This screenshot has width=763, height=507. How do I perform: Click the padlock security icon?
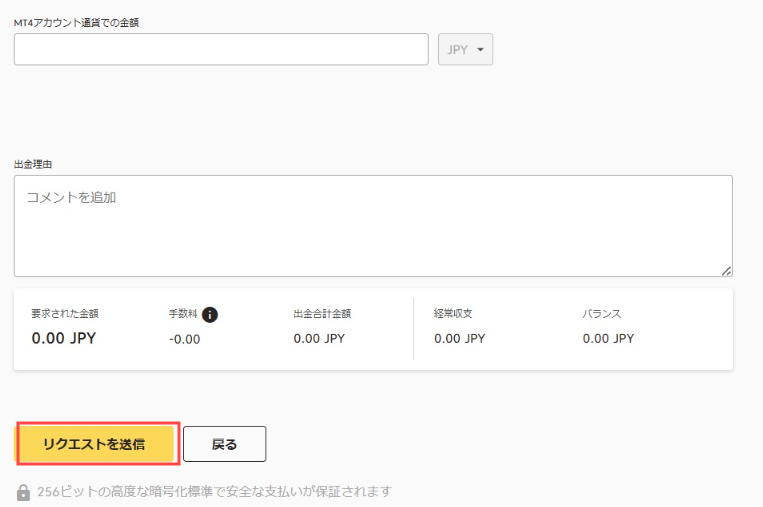tap(23, 492)
